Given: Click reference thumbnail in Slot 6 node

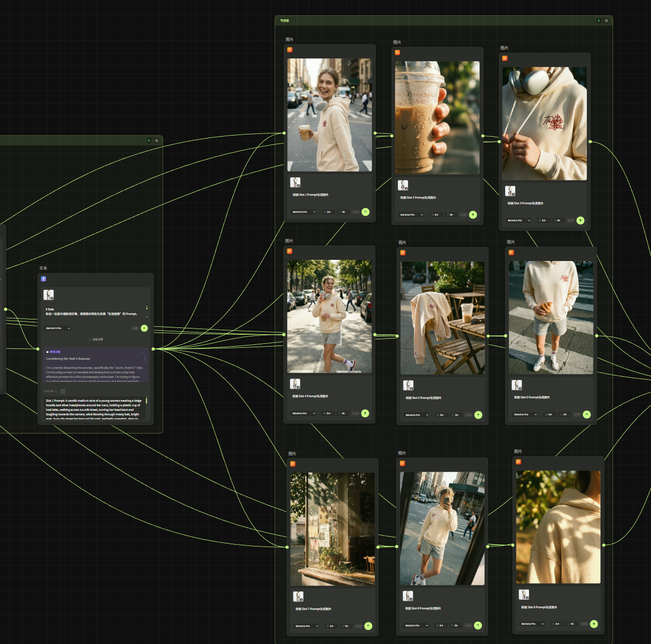Looking at the screenshot, I should tap(516, 385).
